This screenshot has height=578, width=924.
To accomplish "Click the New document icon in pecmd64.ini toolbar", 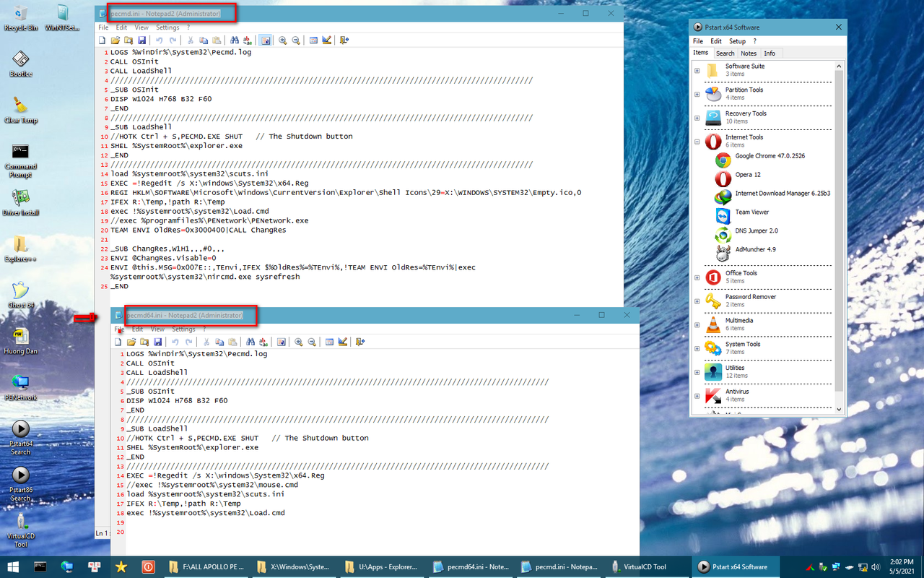I will pyautogui.click(x=118, y=341).
